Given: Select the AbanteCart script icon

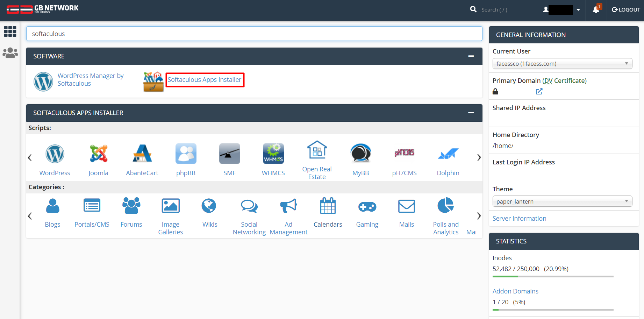Looking at the screenshot, I should [142, 154].
